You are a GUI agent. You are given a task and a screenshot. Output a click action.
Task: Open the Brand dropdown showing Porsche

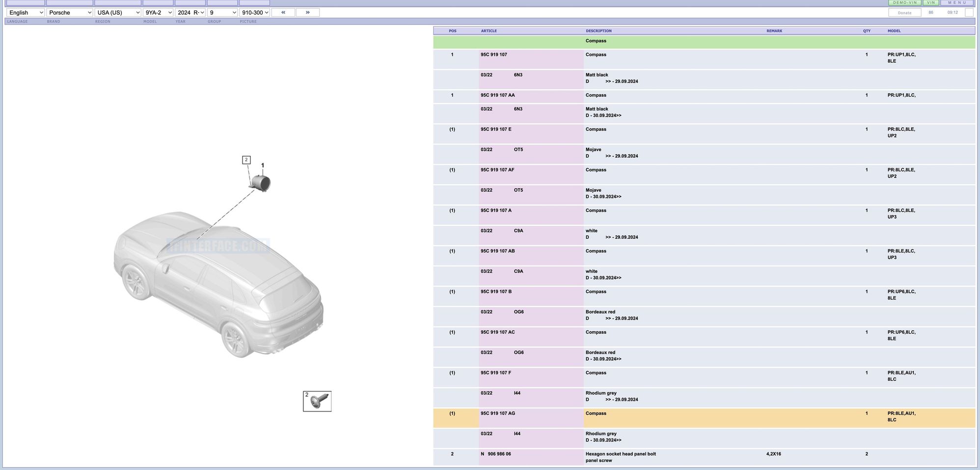70,13
